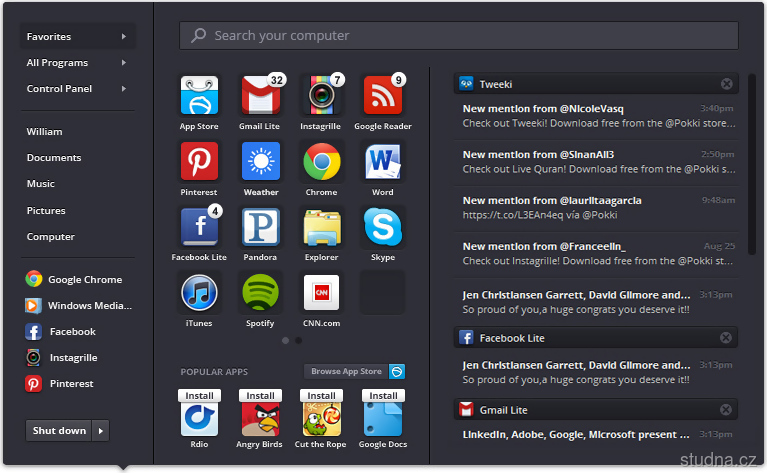Open Instagrille from the pinned list

[x=62, y=358]
